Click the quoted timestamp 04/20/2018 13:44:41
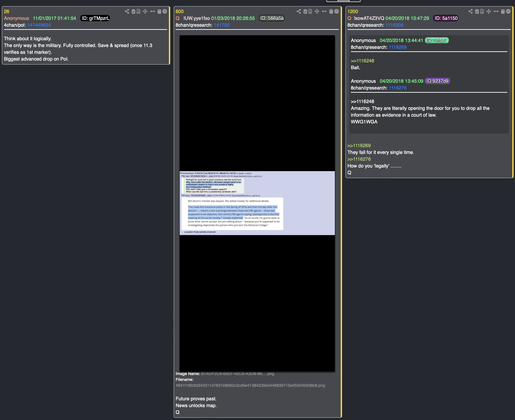 401,41
